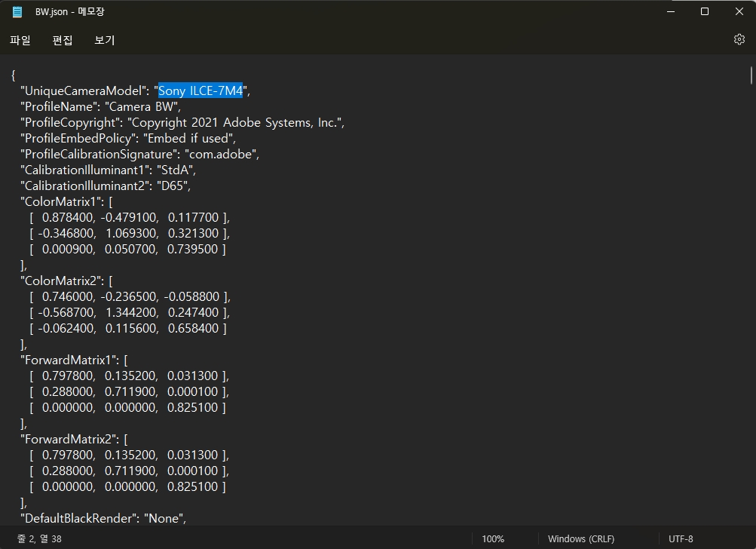756x549 pixels.
Task: Click value 0.117700 in ColorMatrix1
Action: tap(193, 218)
